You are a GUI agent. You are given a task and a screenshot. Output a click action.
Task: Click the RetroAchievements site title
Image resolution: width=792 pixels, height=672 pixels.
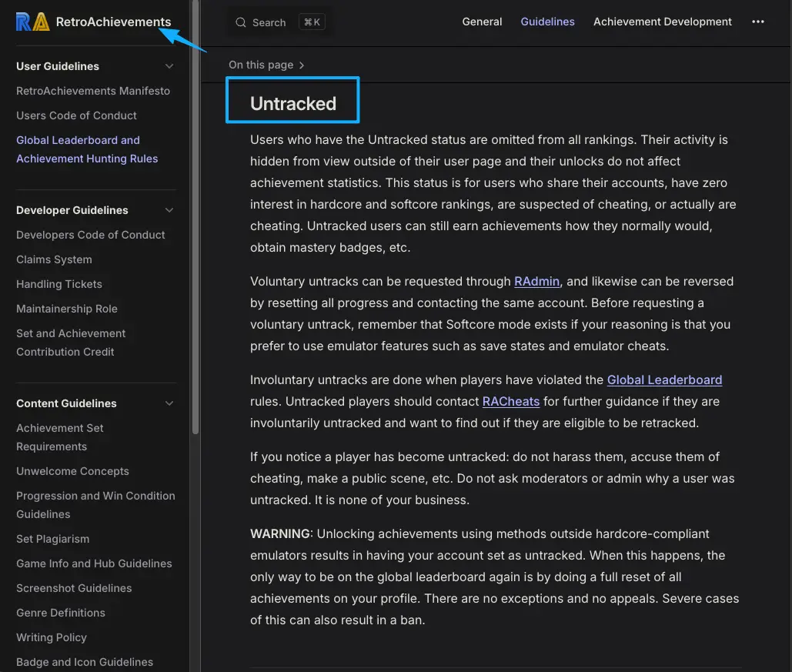(x=113, y=22)
